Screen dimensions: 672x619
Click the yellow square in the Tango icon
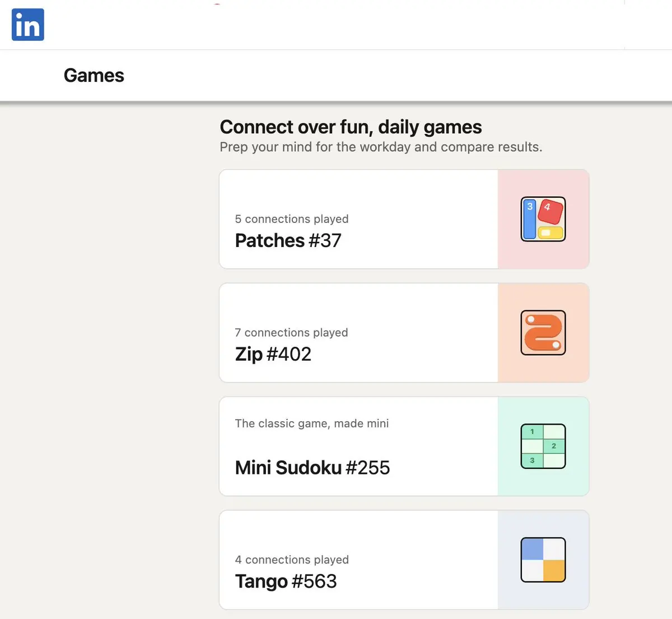point(554,570)
